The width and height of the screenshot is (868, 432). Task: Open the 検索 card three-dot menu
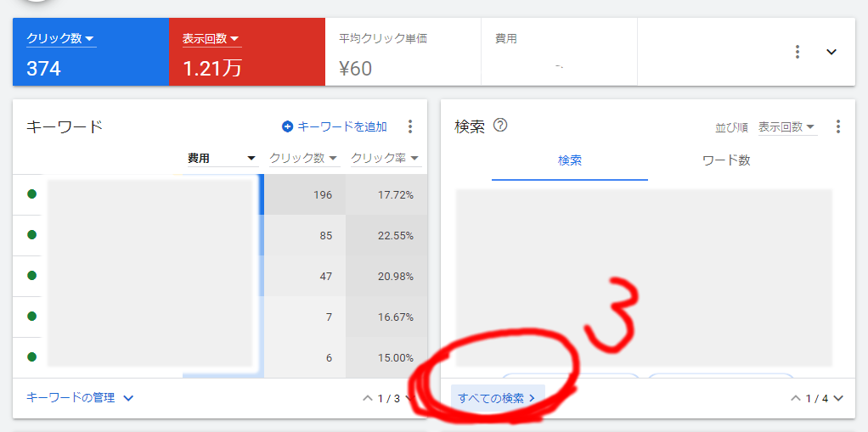click(838, 126)
